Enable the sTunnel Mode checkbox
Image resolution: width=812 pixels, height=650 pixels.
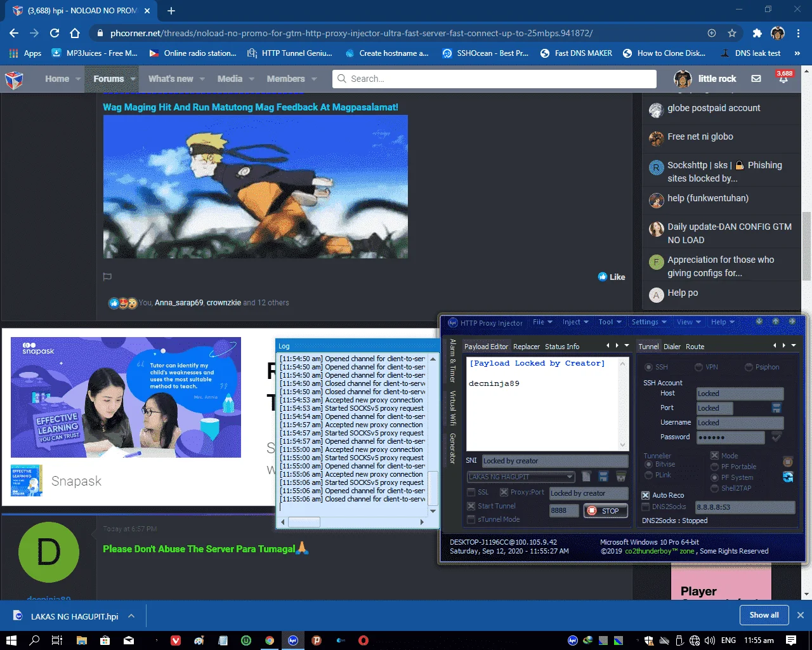pos(471,519)
